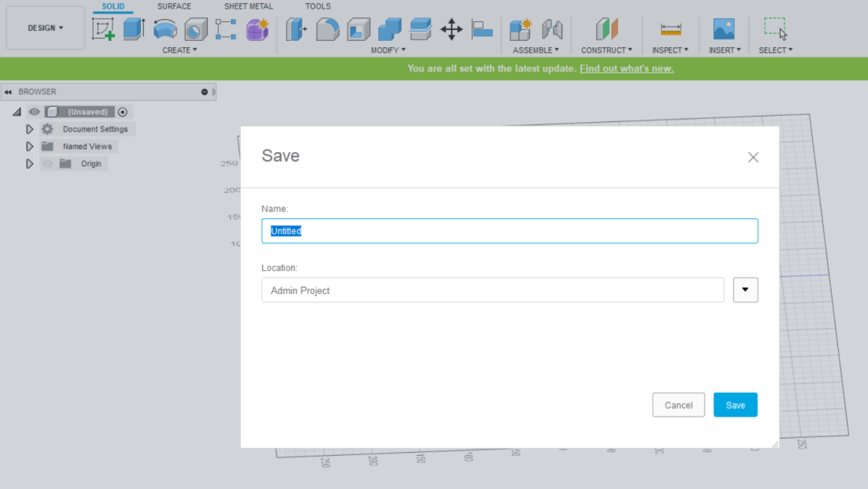The width and height of the screenshot is (868, 489).
Task: Select the Measure inspect icon
Action: [671, 29]
